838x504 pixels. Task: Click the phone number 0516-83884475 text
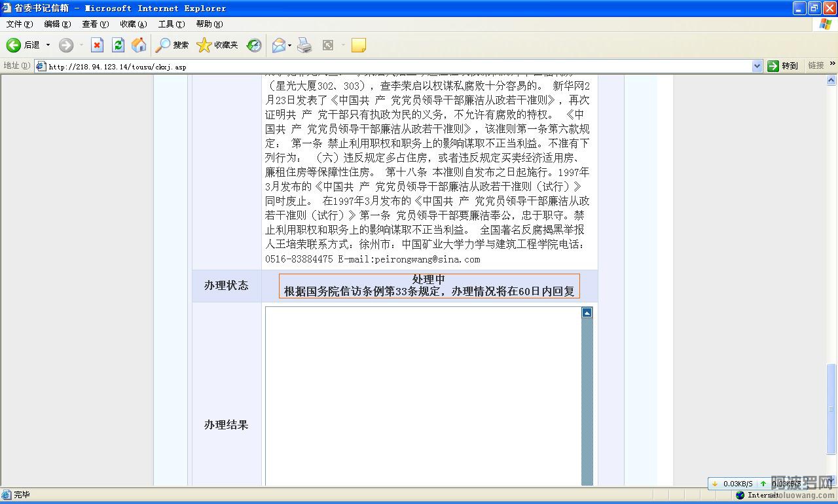coord(299,259)
